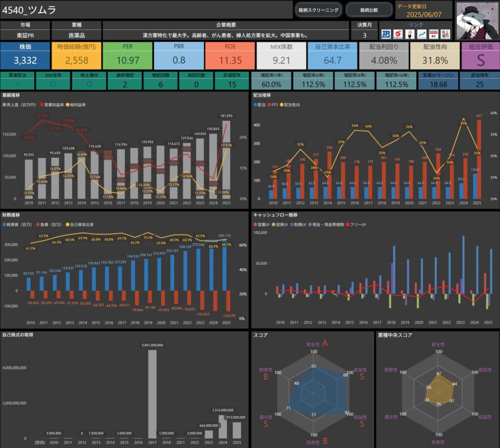Screen dimensions: 500x448
Task: Click the 累進配当 indicator cell
Action: click(x=17, y=81)
